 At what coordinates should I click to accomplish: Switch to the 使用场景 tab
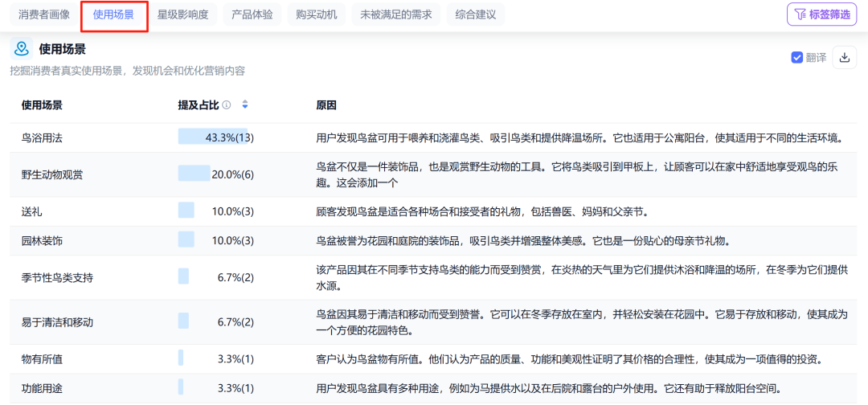click(x=113, y=15)
